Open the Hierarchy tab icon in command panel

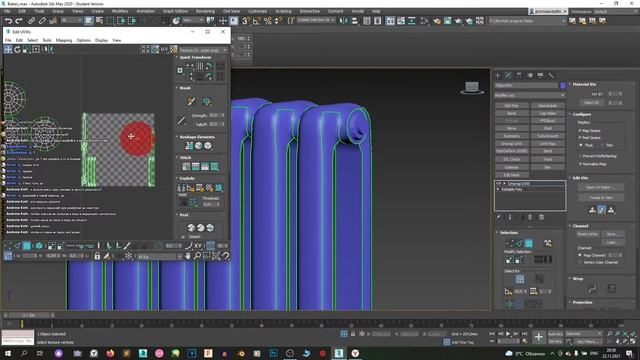coord(519,76)
